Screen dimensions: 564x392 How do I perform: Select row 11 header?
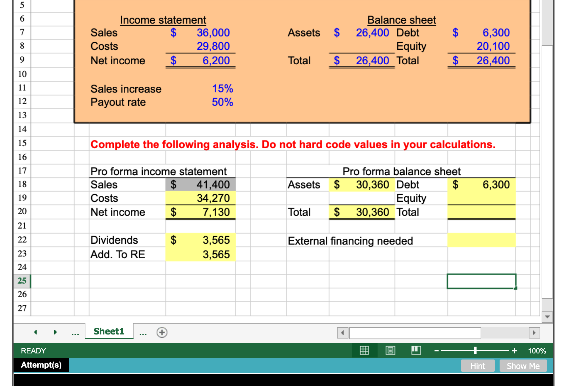pyautogui.click(x=22, y=88)
